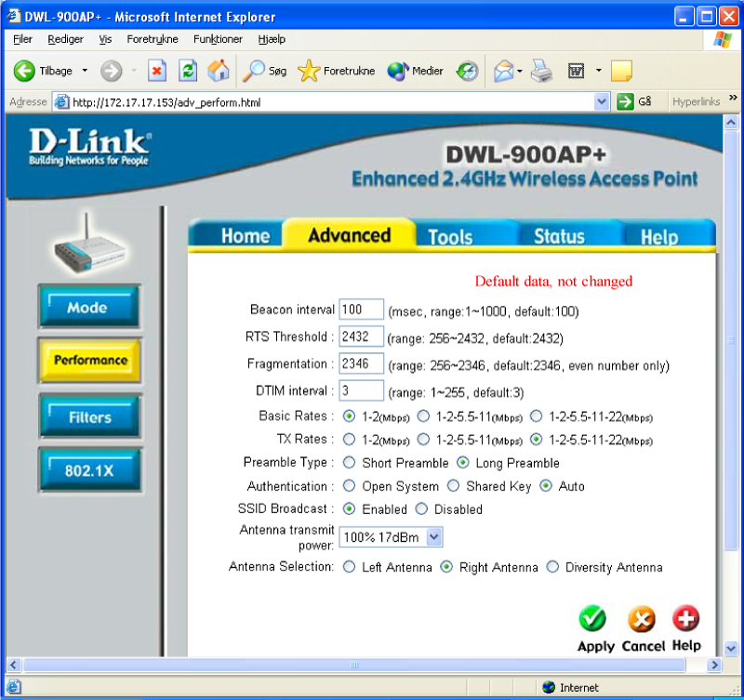The image size is (744, 700).
Task: Click the Stop loading red X icon
Action: [156, 72]
